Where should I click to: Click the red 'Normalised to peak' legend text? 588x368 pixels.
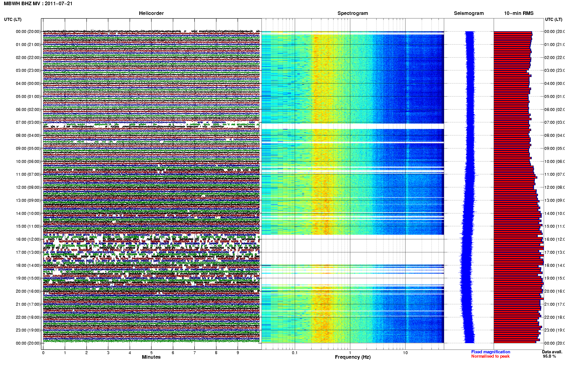point(490,356)
